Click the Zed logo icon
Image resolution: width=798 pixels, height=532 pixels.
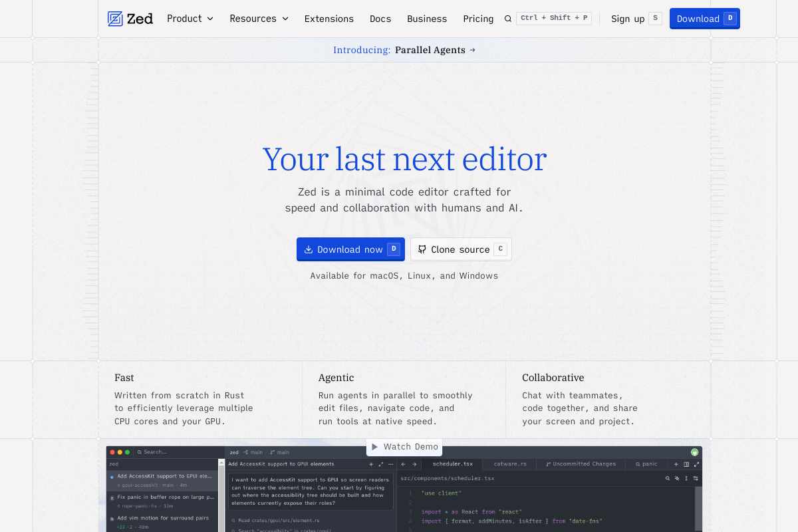[x=115, y=19]
